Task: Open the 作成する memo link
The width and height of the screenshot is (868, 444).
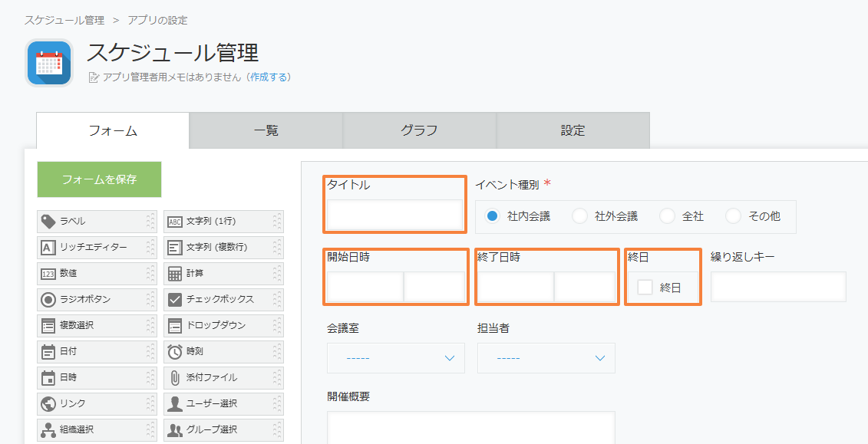Action: [x=269, y=77]
